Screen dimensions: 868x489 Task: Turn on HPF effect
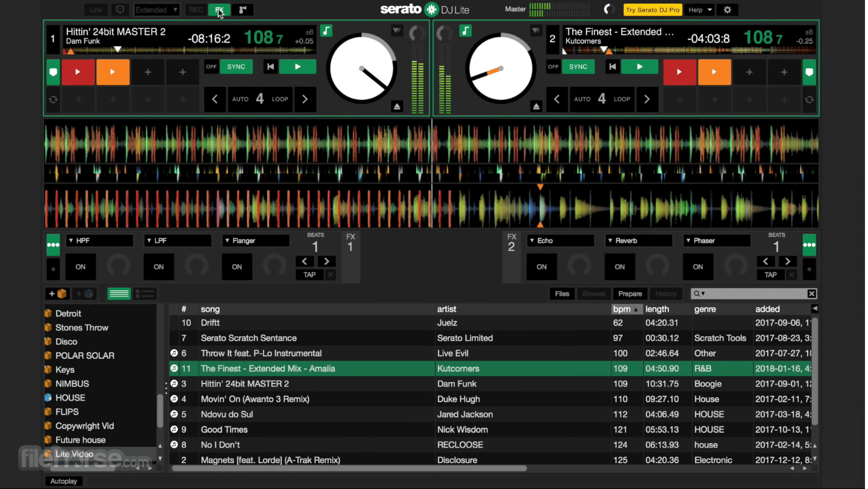tap(80, 267)
